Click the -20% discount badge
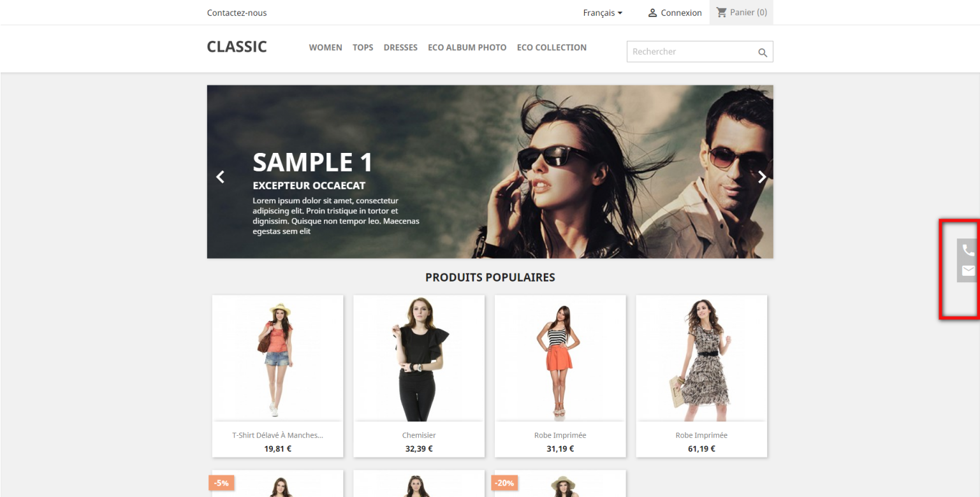980x497 pixels. pyautogui.click(x=504, y=483)
